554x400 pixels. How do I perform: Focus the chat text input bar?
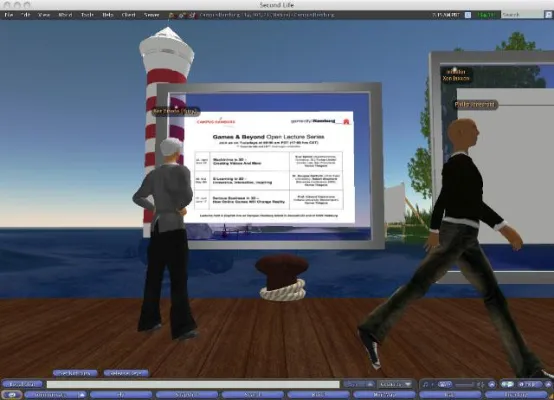point(193,384)
